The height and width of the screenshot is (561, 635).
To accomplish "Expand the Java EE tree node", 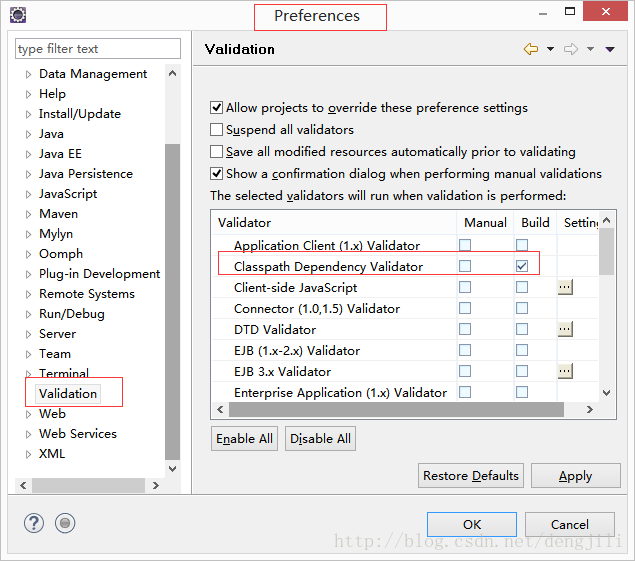I will [28, 154].
